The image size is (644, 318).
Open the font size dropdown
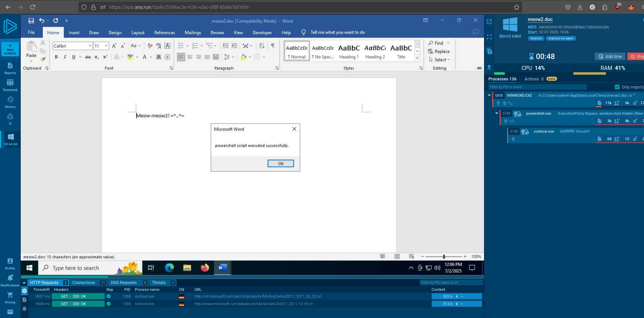point(106,46)
